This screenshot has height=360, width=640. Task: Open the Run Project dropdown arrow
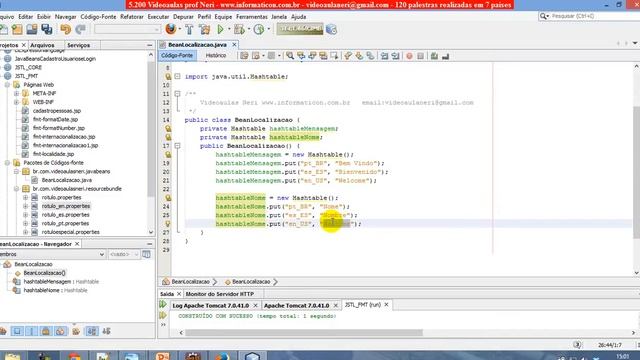tap(229, 29)
